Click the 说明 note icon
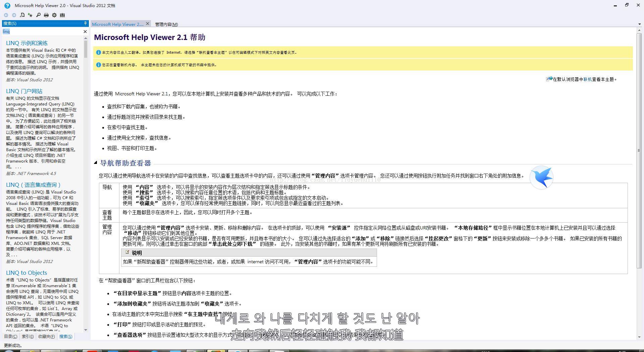The height and width of the screenshot is (352, 644). (x=127, y=252)
